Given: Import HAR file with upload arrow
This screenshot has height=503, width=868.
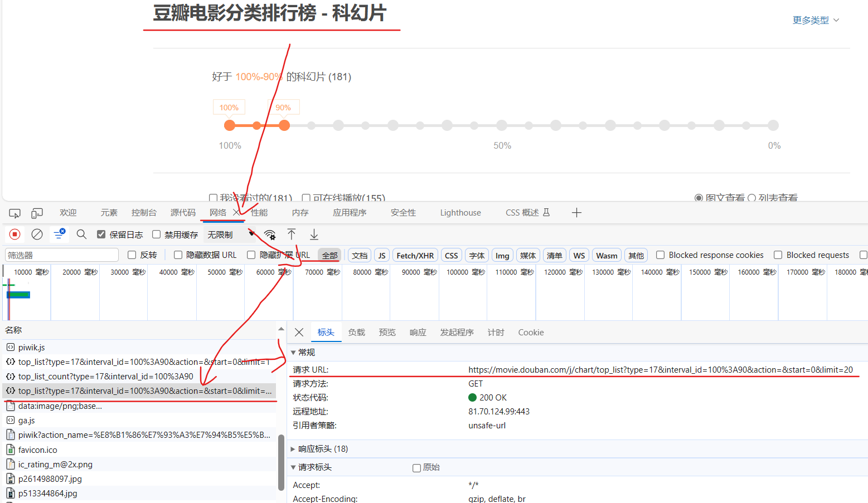Looking at the screenshot, I should (292, 235).
